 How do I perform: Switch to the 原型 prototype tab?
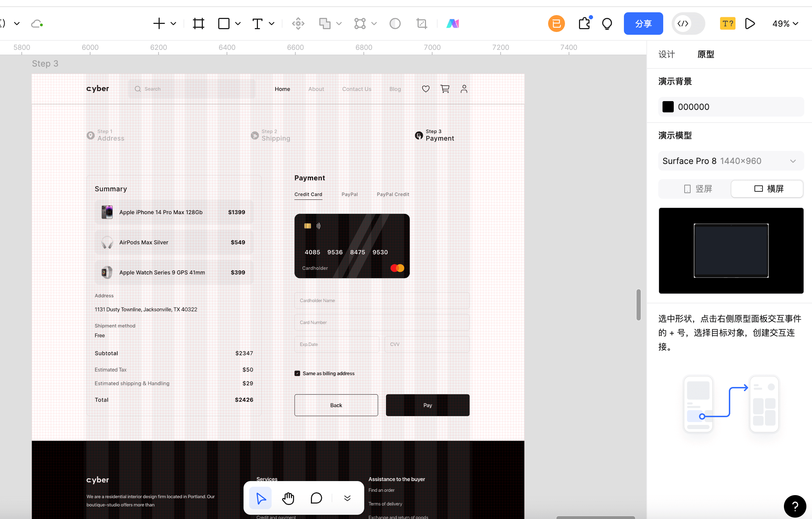[706, 54]
